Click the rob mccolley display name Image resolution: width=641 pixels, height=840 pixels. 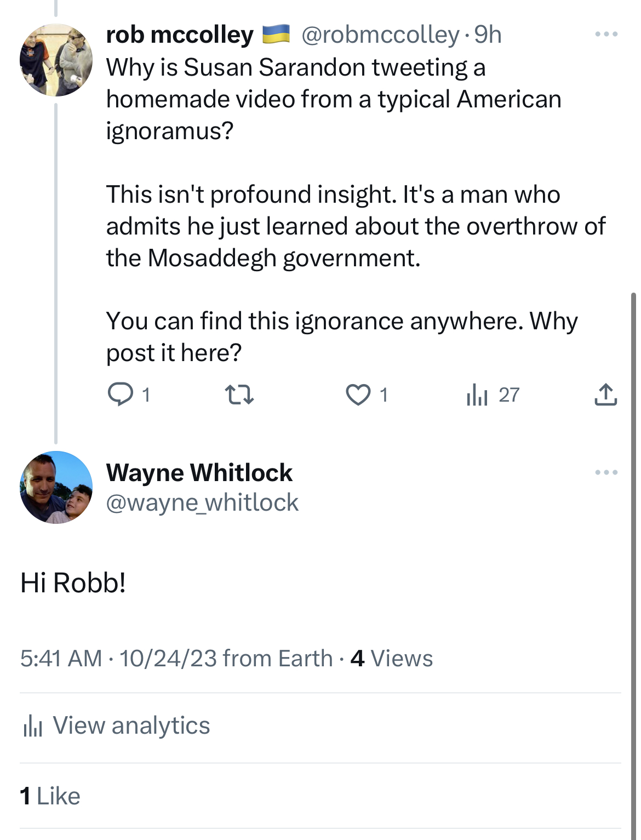tap(180, 35)
